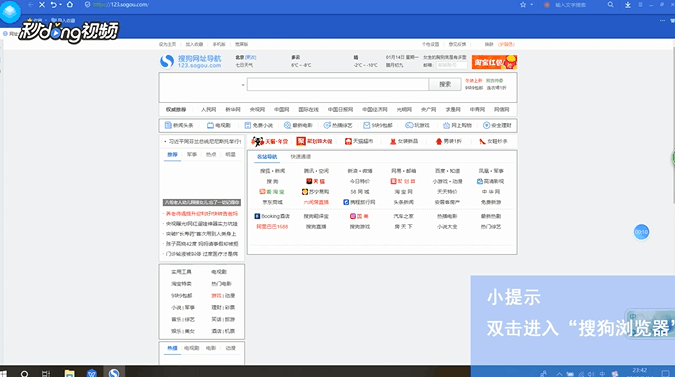Image resolution: width=675 pixels, height=377 pixels.
Task: Click the 女鞋秒杀 promo icon
Action: (x=493, y=141)
